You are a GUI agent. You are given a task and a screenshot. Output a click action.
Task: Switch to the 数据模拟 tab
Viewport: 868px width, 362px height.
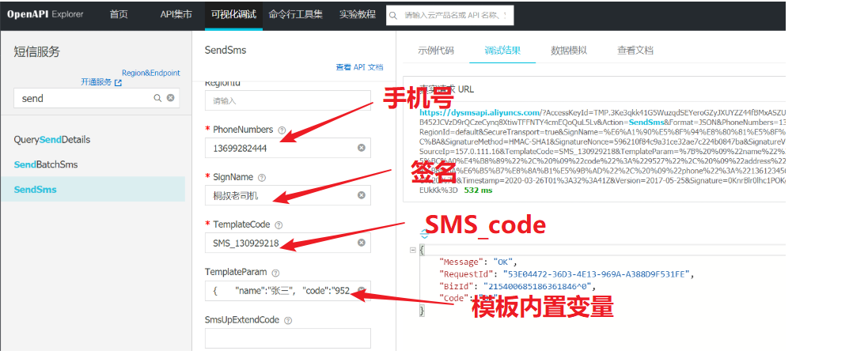coord(569,51)
